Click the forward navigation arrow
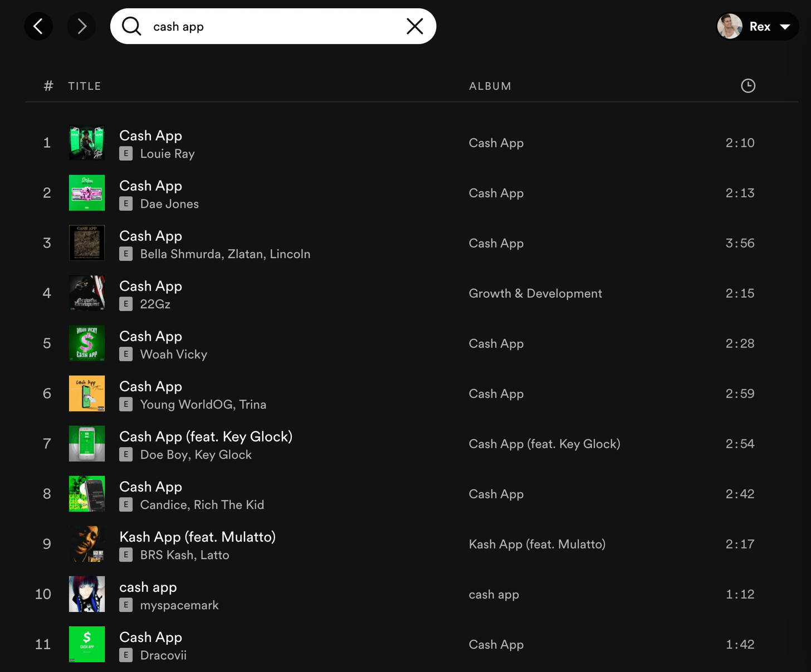Screen dimensions: 811x672 (x=81, y=26)
